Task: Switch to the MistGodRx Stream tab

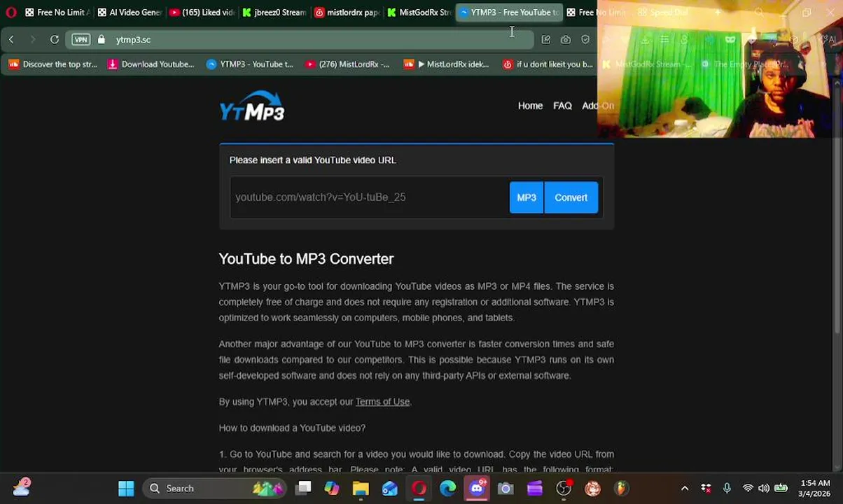Action: [419, 12]
